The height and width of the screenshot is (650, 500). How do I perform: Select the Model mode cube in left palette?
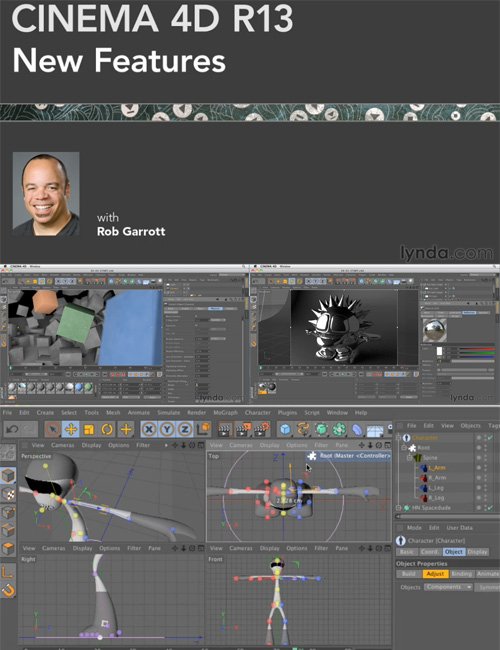(x=8, y=475)
